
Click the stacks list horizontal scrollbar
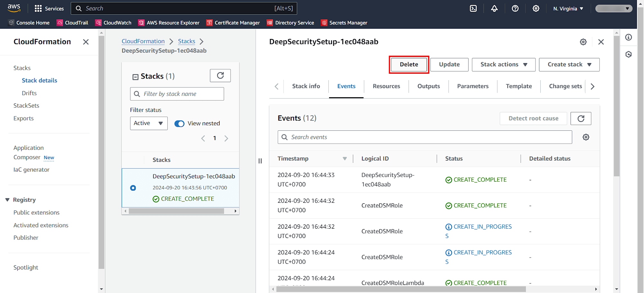tap(176, 211)
